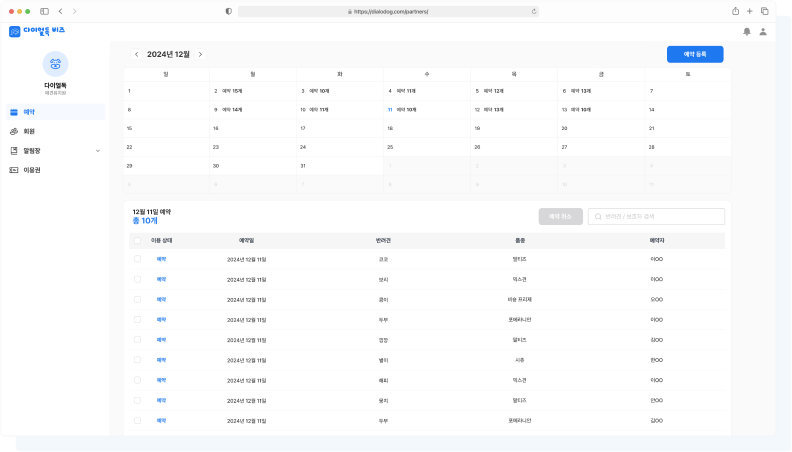Click the 다이얼독 profile avatar
792x452 pixels.
(56, 64)
